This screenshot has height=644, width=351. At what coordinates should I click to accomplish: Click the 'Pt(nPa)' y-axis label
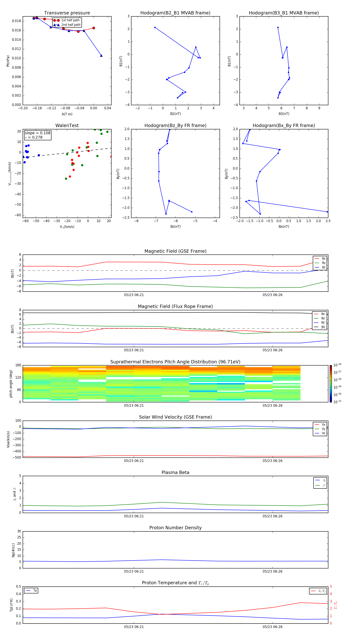coord(8,61)
